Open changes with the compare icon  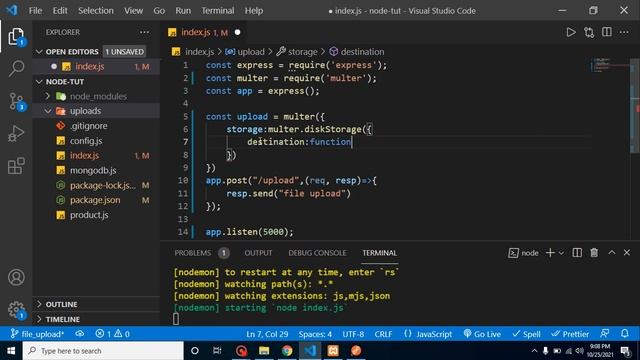pos(589,32)
